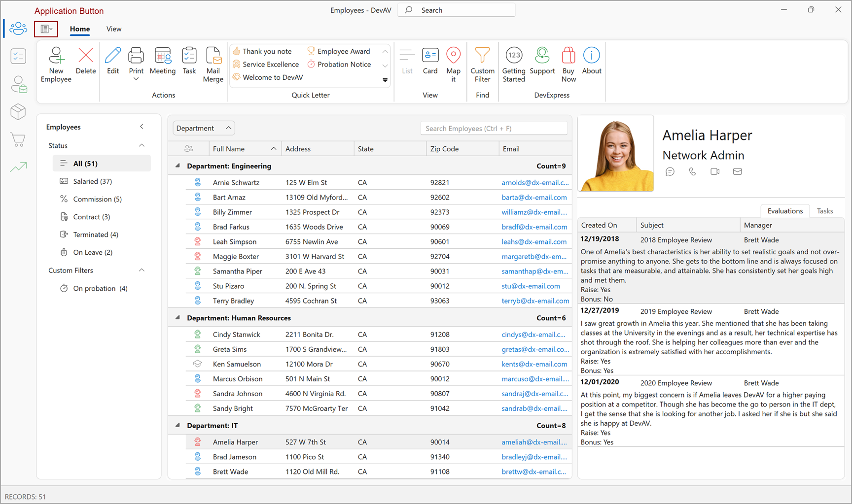Create a Meeting from the Actions group
The height and width of the screenshot is (504, 852).
163,63
